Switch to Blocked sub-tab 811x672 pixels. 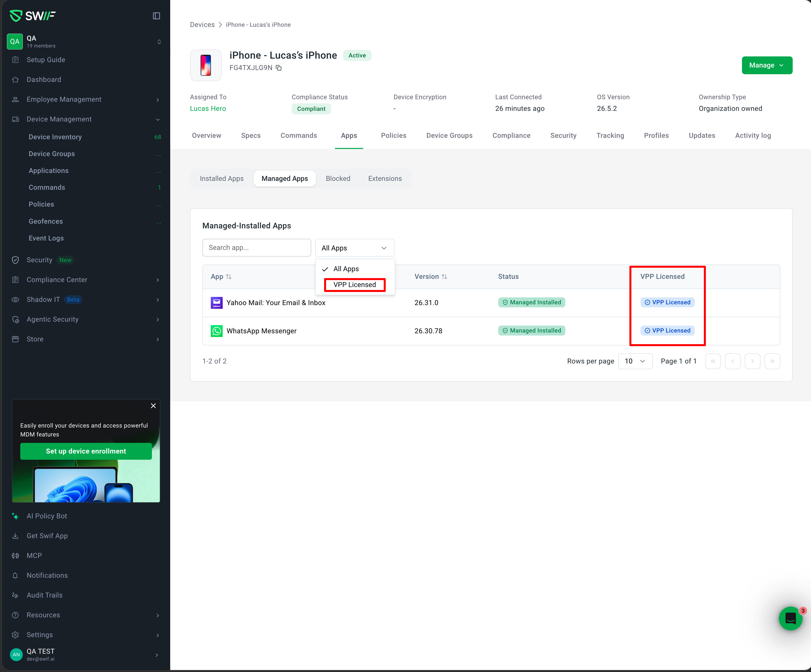(338, 178)
